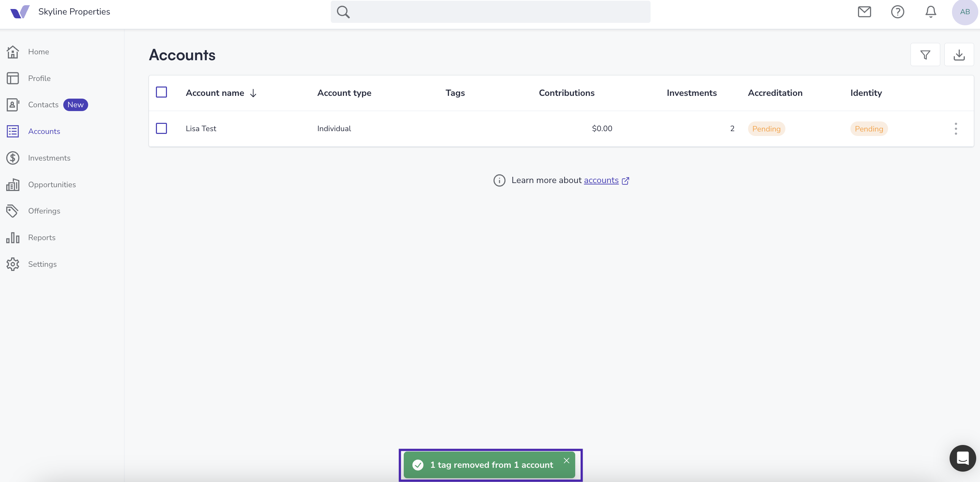Follow the accounts help link

[x=601, y=181]
